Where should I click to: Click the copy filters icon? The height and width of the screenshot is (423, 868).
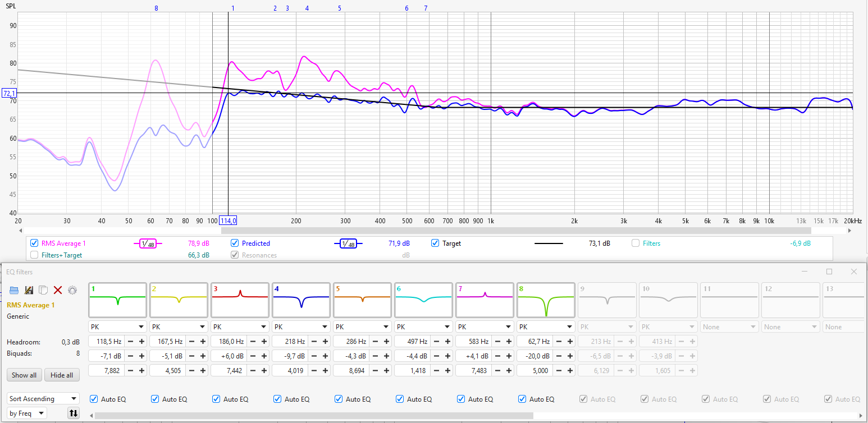coord(43,290)
